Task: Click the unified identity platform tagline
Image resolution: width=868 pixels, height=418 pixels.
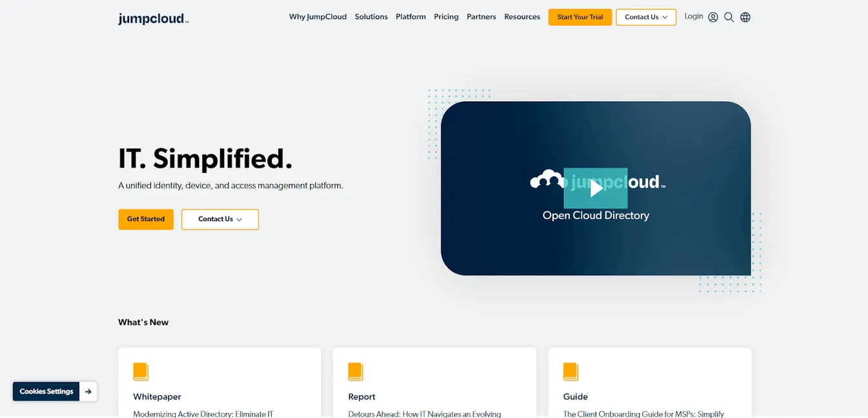Action: pyautogui.click(x=231, y=186)
